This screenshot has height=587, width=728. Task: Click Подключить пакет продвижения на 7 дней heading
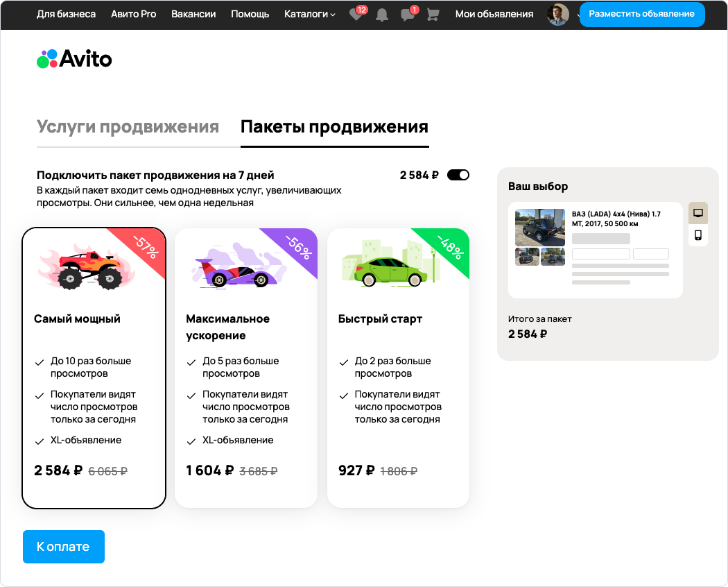pyautogui.click(x=155, y=176)
